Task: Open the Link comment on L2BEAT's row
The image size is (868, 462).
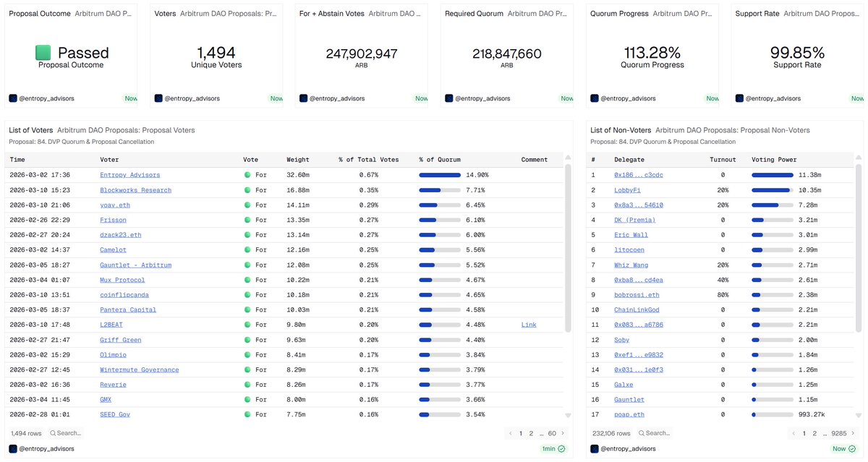Action: [x=528, y=325]
